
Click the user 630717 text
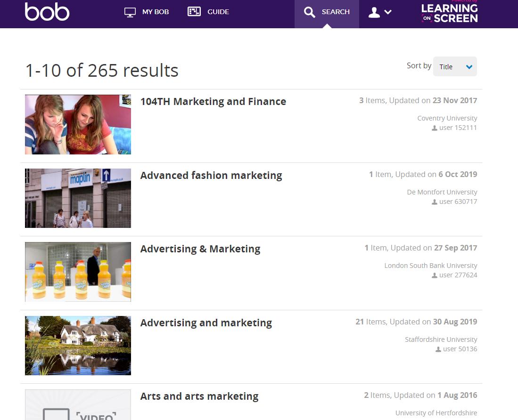tap(458, 202)
